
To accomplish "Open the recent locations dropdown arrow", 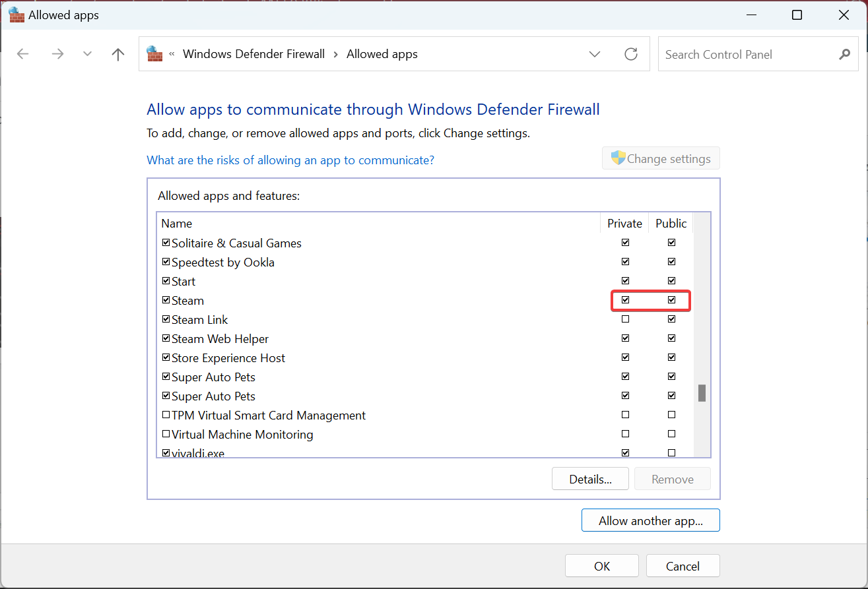I will [88, 54].
